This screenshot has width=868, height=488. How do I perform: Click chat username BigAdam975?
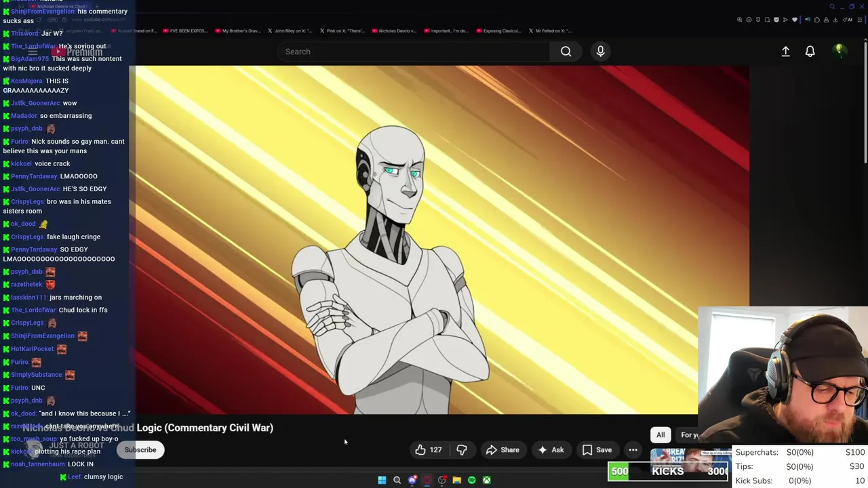[x=30, y=59]
